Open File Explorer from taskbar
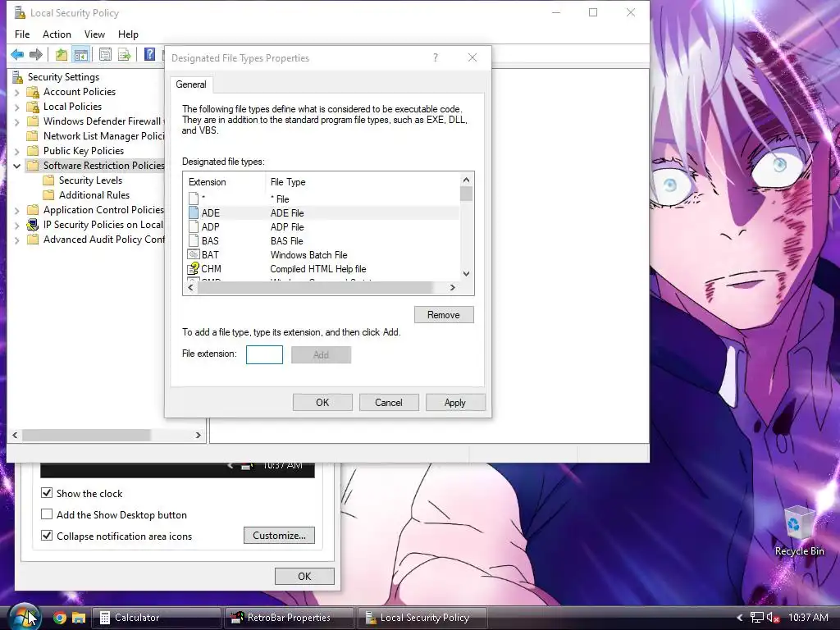The image size is (840, 630). pyautogui.click(x=79, y=618)
